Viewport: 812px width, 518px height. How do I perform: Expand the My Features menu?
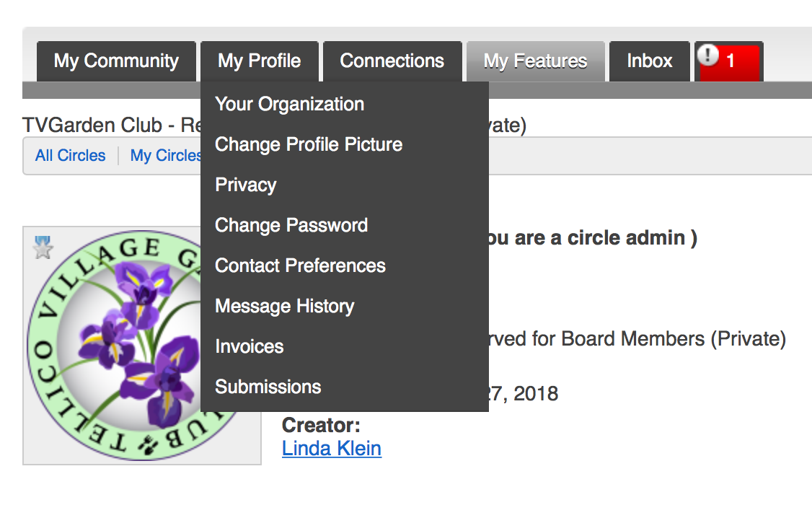pos(536,61)
